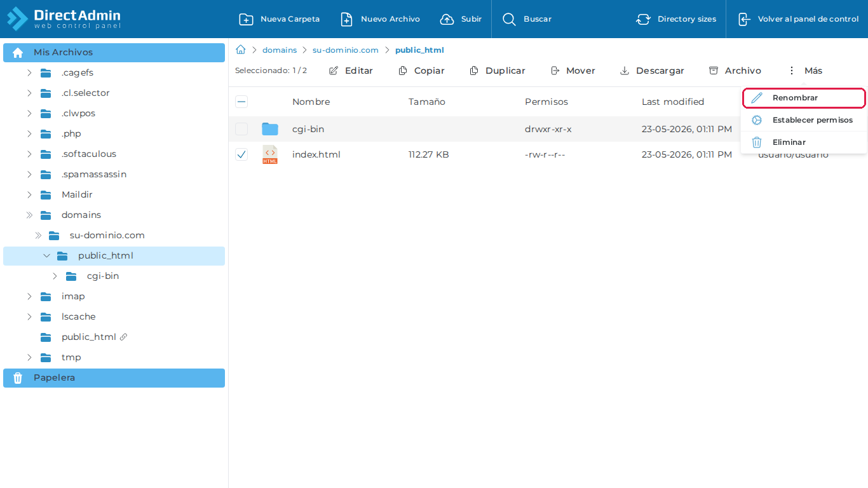Expand the .softaculous folder chevron

[x=29, y=154]
